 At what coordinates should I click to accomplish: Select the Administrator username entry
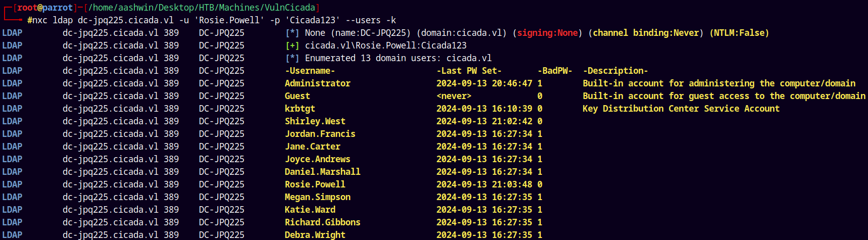[x=318, y=83]
